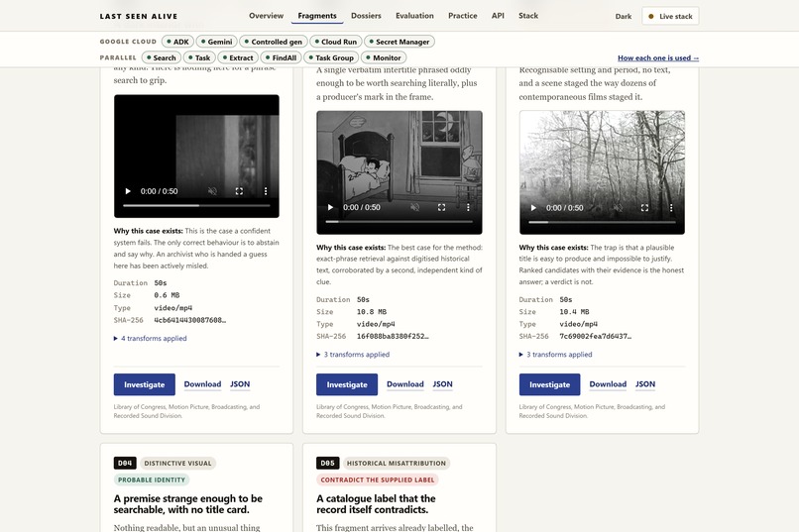Open How each one is used link
The width and height of the screenshot is (799, 532).
pyautogui.click(x=658, y=58)
